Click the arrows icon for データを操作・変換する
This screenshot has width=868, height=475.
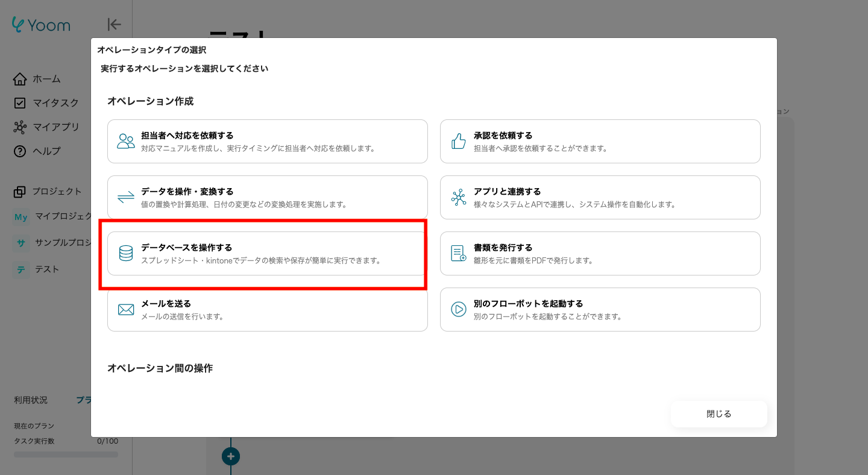click(x=126, y=197)
